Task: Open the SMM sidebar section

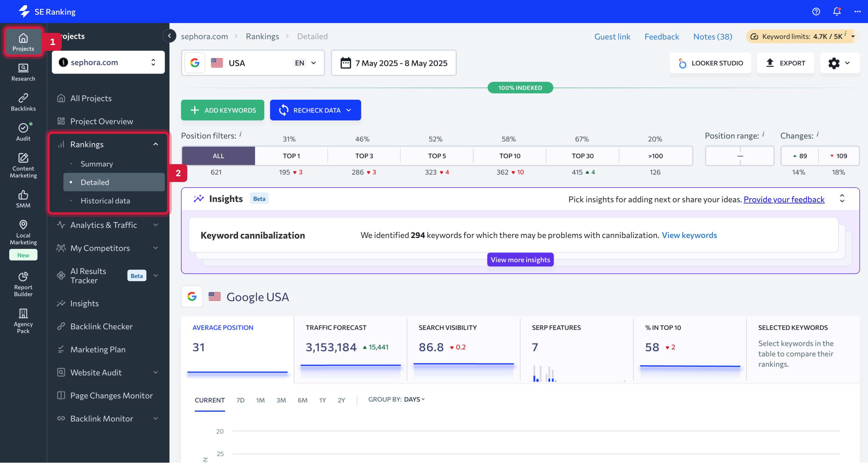Action: click(23, 200)
